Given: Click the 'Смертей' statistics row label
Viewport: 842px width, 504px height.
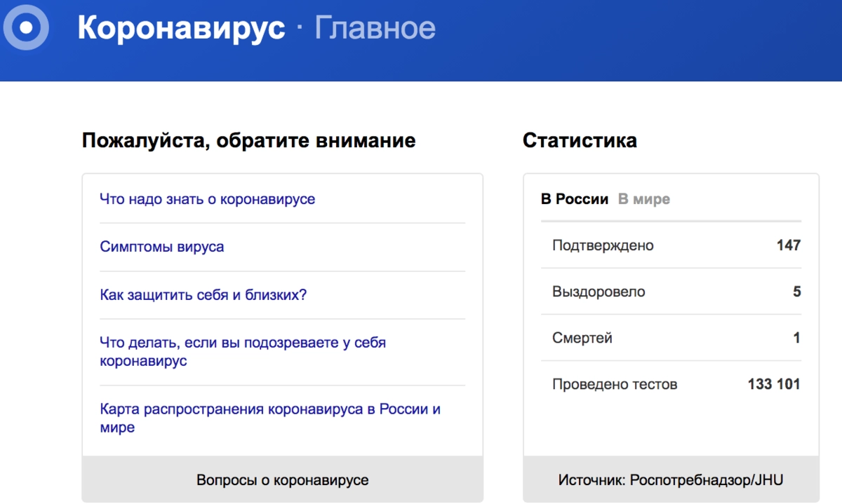Looking at the screenshot, I should [x=582, y=338].
